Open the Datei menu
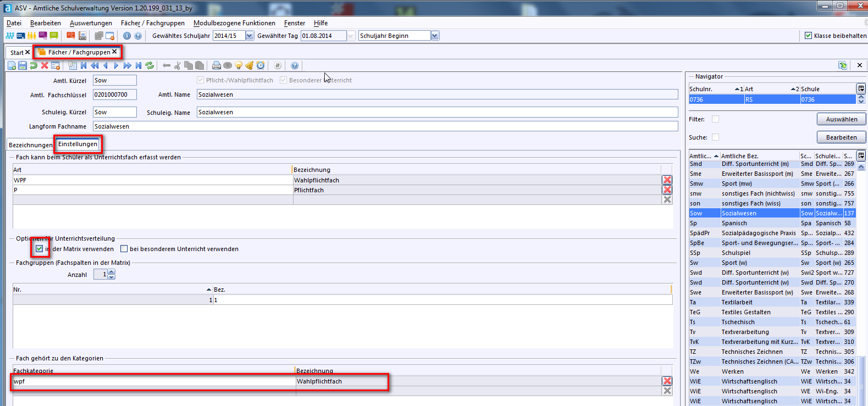Screen dimensions: 868x406 [14, 23]
